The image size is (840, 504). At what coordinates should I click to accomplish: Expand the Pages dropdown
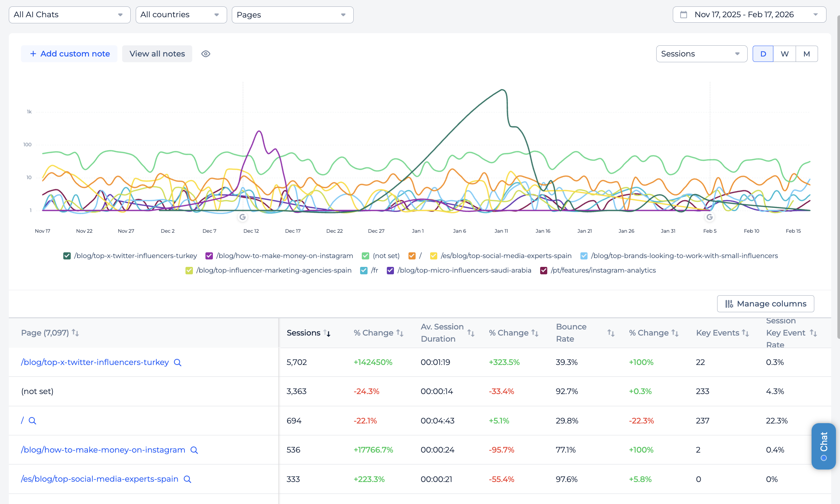pos(292,15)
